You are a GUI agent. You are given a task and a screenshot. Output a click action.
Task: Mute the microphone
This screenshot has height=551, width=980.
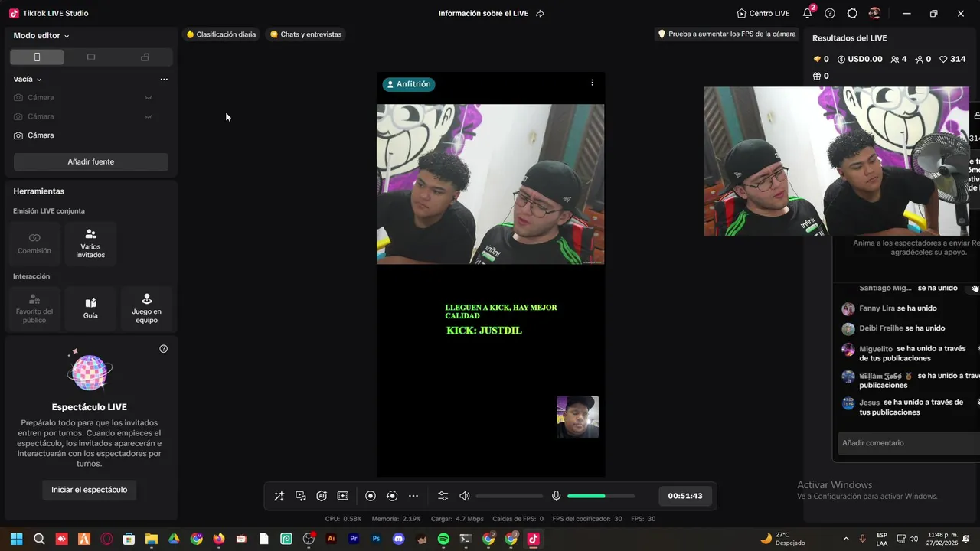click(x=557, y=496)
